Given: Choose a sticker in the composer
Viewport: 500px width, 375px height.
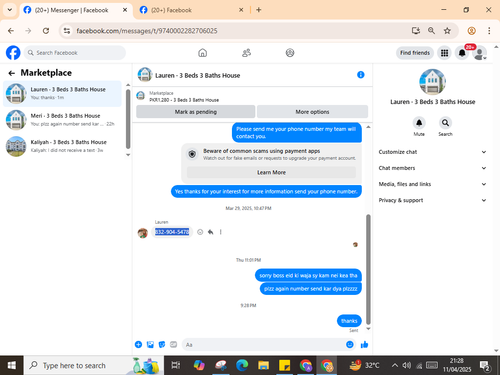Looking at the screenshot, I should pyautogui.click(x=162, y=344).
